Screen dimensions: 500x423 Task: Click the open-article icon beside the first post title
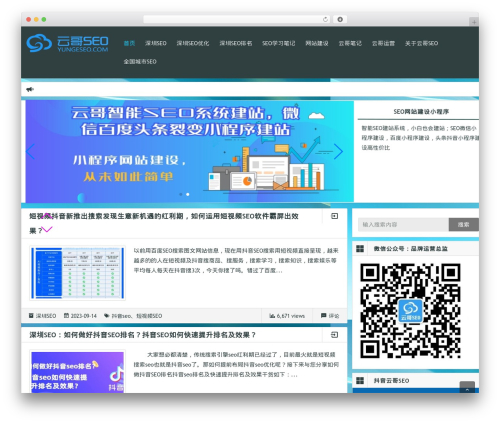334,216
